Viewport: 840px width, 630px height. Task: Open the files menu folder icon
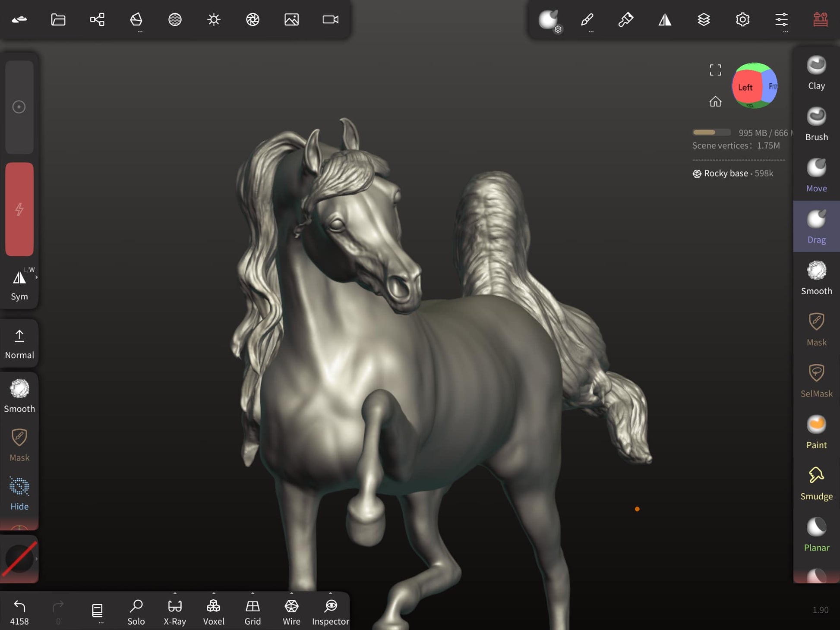tap(58, 19)
